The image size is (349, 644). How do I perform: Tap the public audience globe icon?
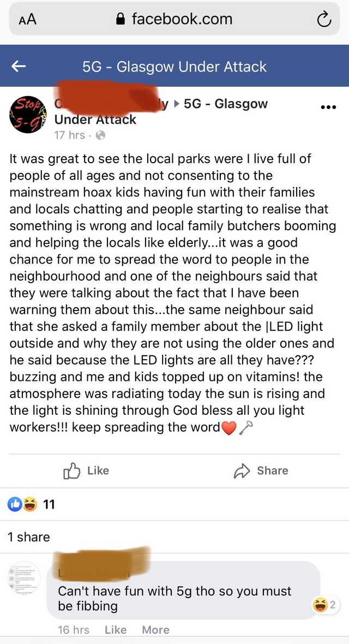(x=100, y=135)
